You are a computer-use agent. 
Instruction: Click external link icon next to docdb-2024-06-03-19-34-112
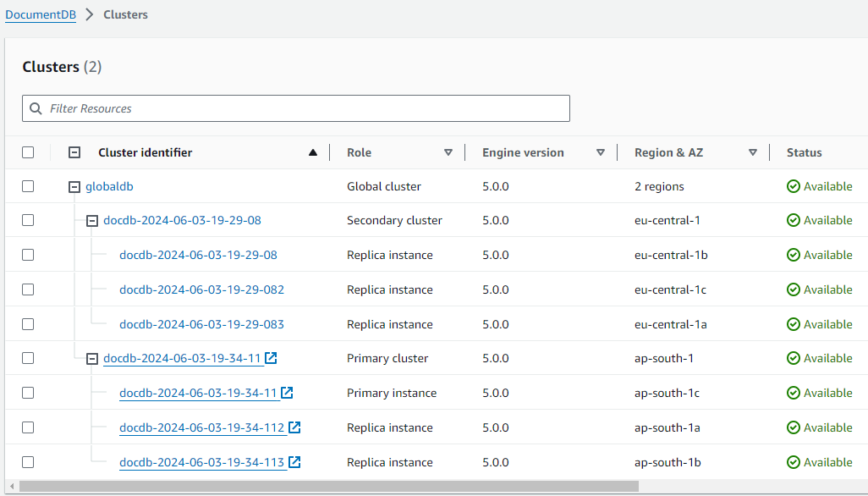(294, 427)
